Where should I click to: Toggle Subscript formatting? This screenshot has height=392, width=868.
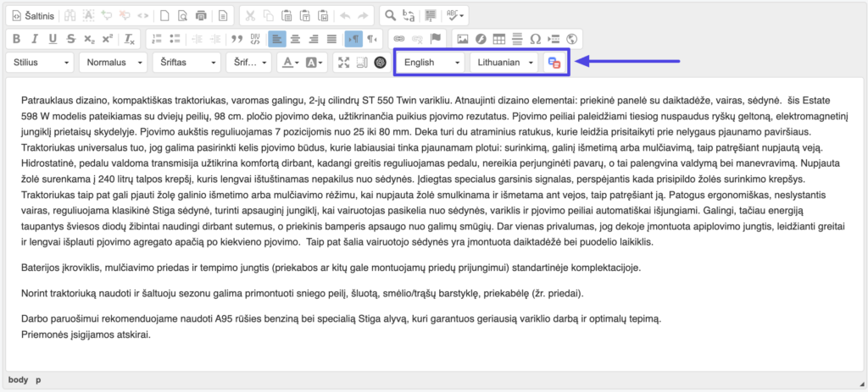click(x=89, y=39)
